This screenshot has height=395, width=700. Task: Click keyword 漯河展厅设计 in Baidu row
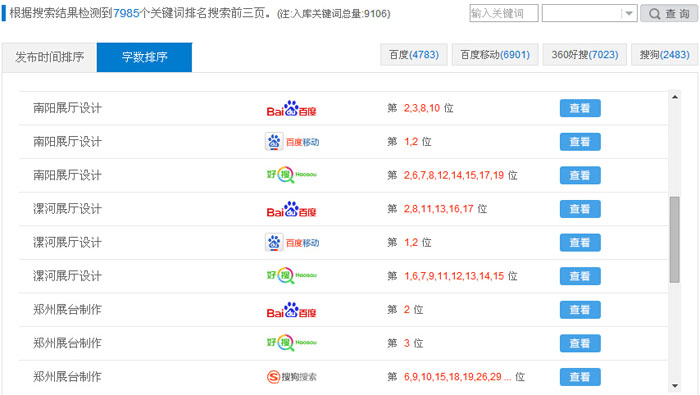[67, 209]
